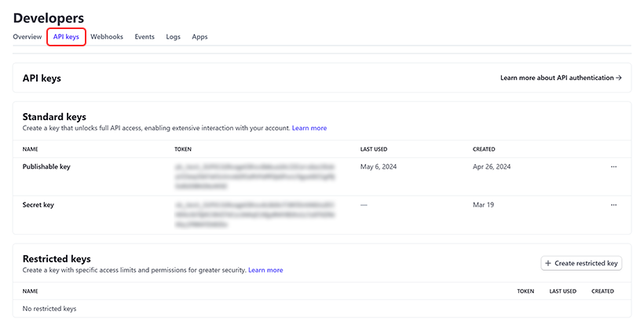Viewport: 644px width, 333px height.
Task: Click the NAME header in Restricted keys
Action: click(31, 291)
